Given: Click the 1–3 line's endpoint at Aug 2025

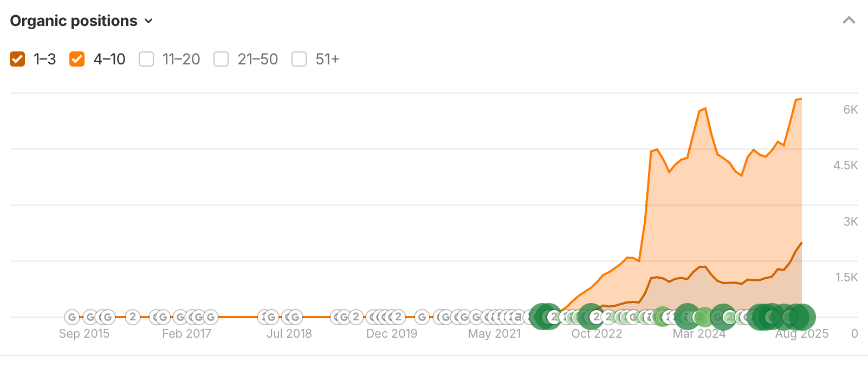Looking at the screenshot, I should 801,243.
